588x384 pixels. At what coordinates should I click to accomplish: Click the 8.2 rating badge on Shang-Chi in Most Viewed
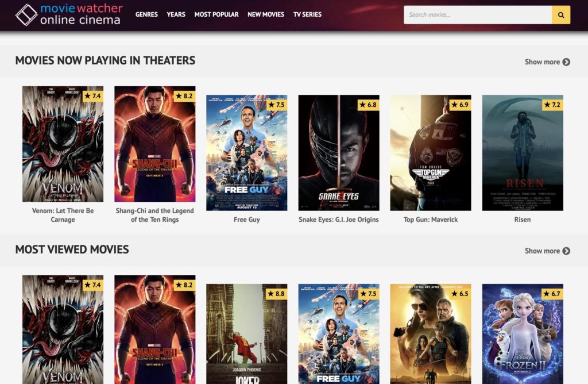[x=184, y=285]
